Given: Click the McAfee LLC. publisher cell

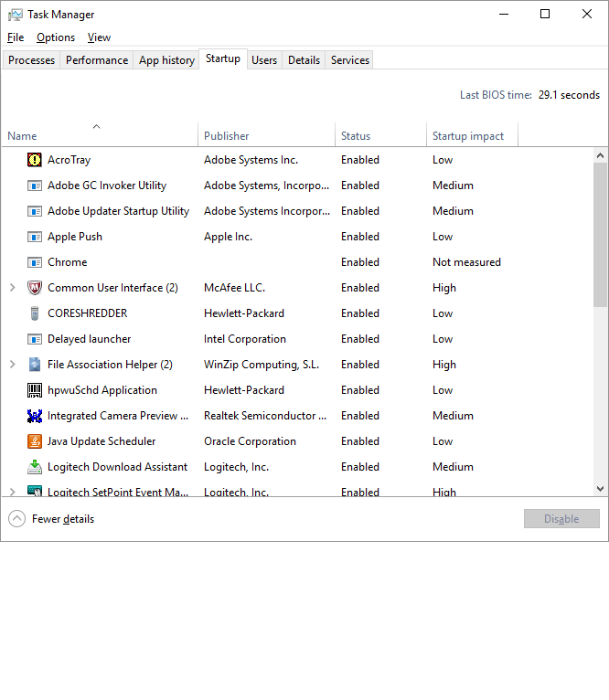Looking at the screenshot, I should pyautogui.click(x=235, y=288).
